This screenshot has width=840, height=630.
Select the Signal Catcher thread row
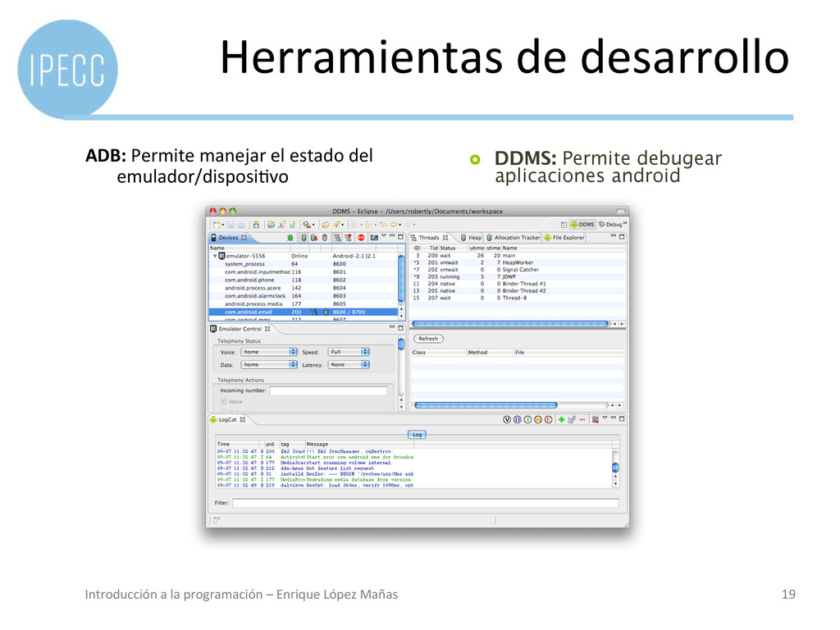point(518,269)
